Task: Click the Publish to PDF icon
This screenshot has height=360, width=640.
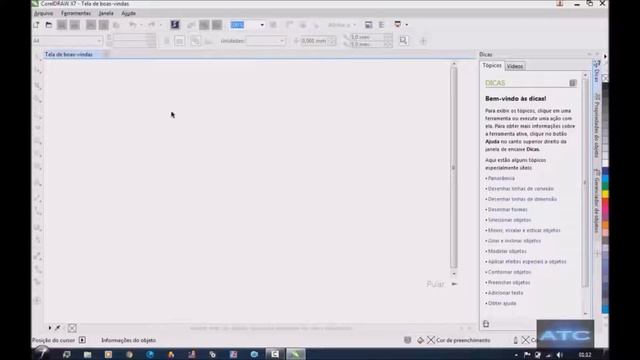Action: [x=217, y=25]
